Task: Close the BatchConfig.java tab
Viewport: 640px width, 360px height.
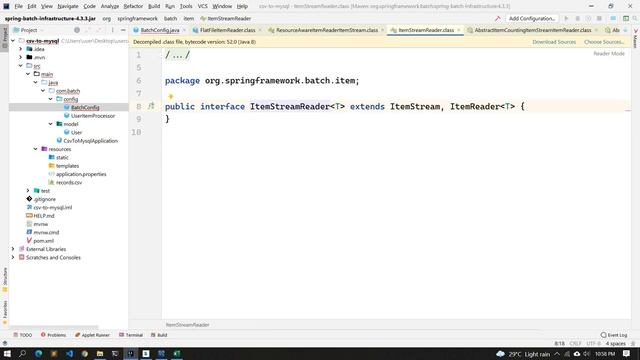Action: (x=184, y=30)
